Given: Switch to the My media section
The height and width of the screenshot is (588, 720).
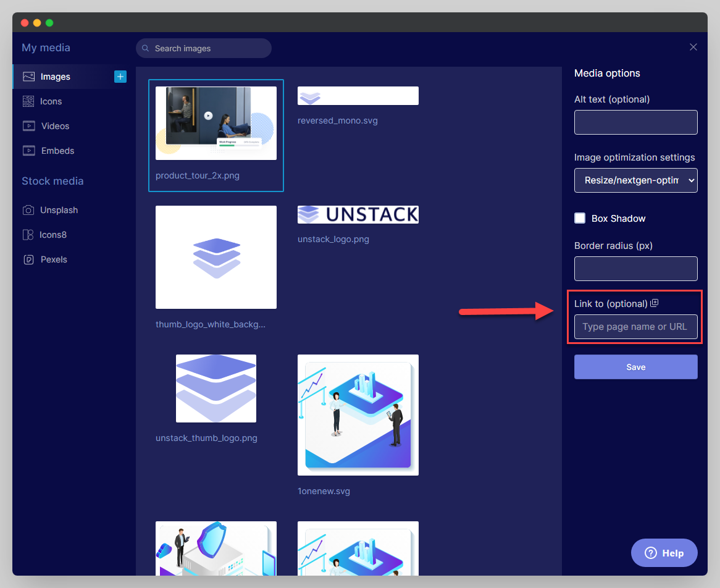Looking at the screenshot, I should coord(46,48).
